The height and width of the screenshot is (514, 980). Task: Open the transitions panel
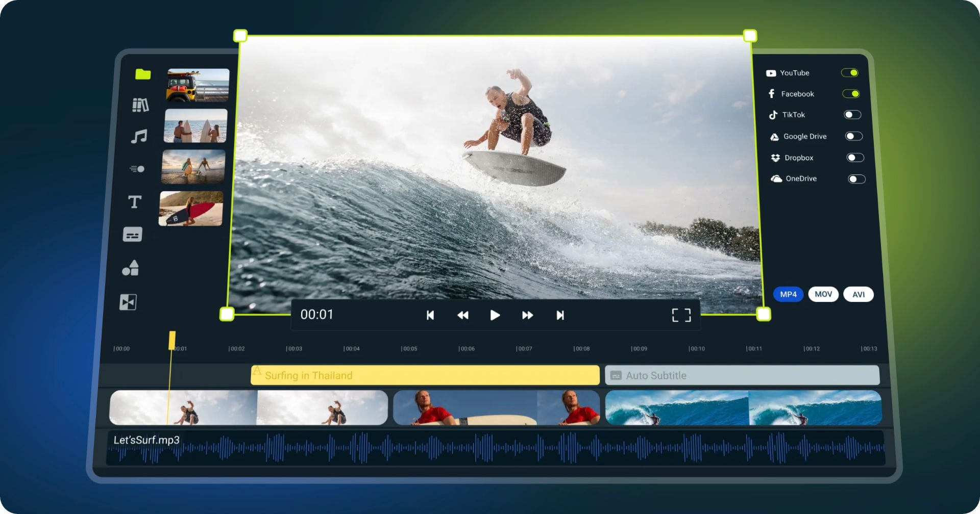(129, 302)
